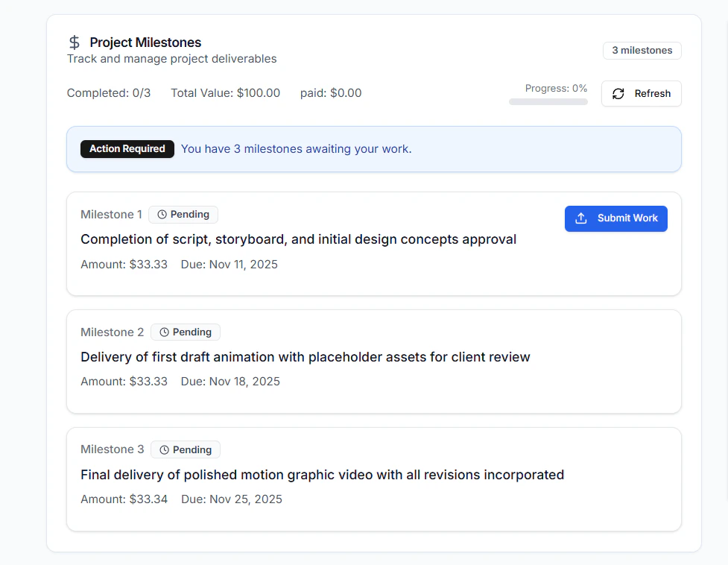
Task: Select the Milestone 2 Pending status badge
Action: tap(186, 332)
